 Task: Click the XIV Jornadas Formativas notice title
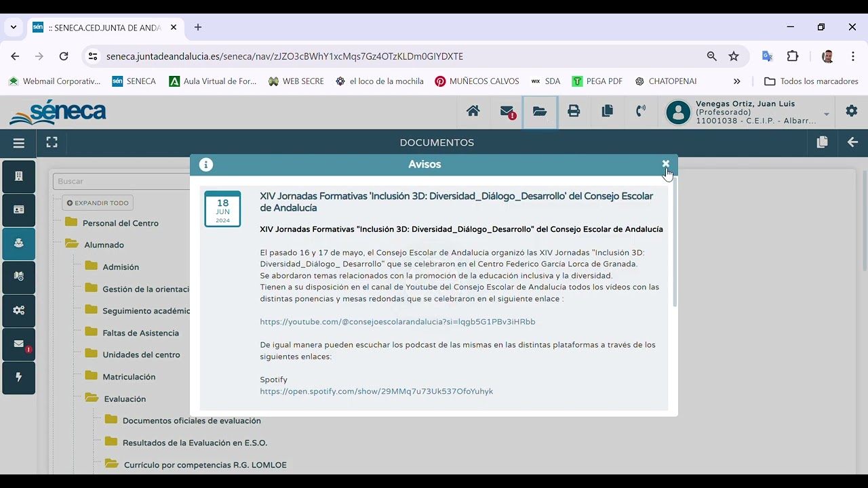(x=456, y=202)
